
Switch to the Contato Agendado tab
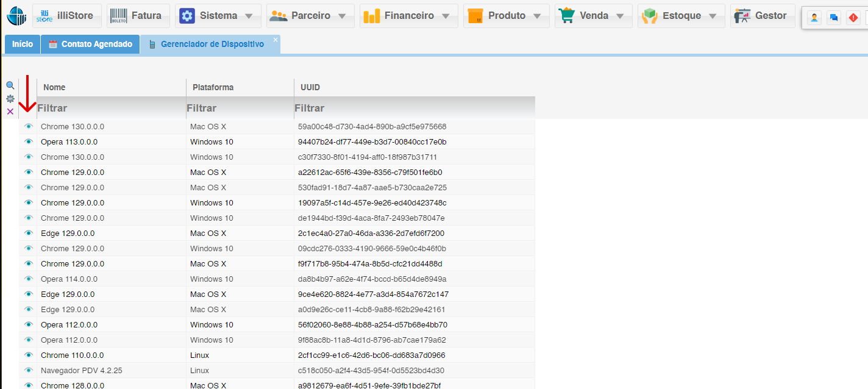click(90, 45)
